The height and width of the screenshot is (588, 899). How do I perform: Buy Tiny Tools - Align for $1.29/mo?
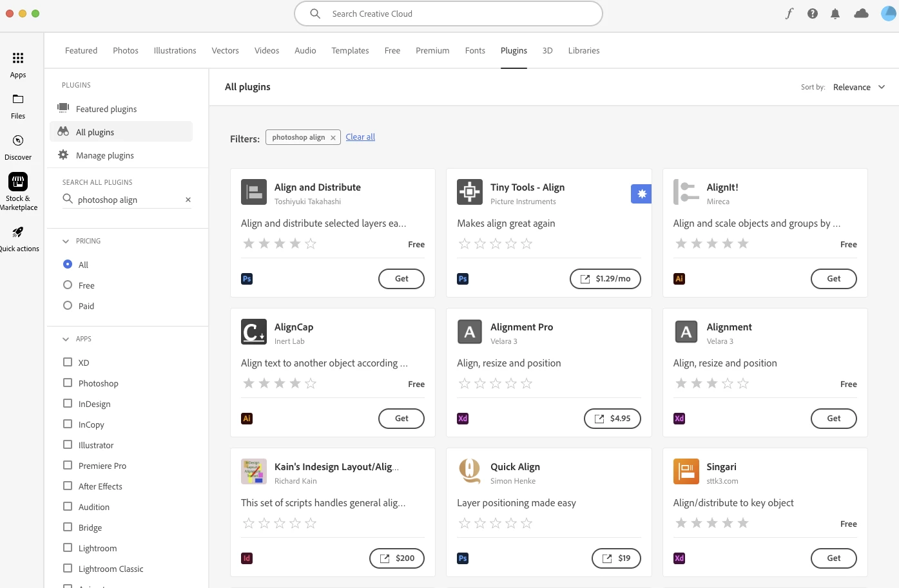click(605, 279)
